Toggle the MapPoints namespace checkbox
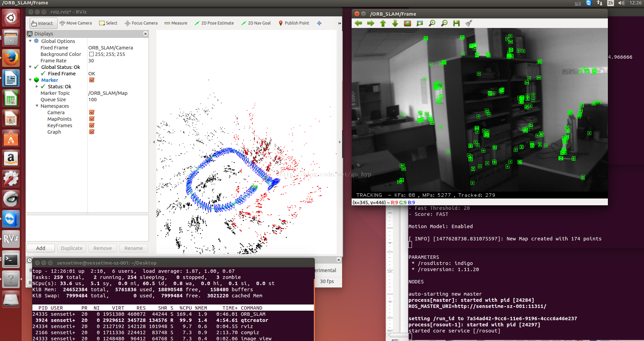 click(92, 119)
